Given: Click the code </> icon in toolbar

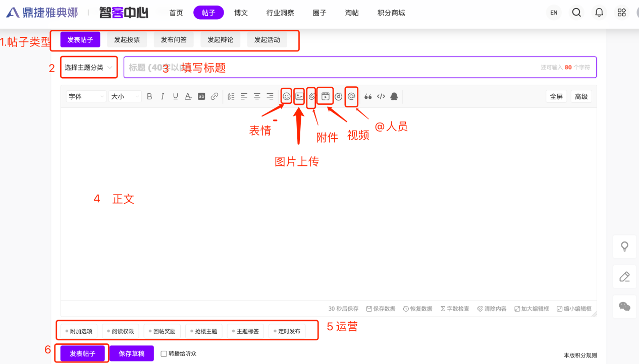Looking at the screenshot, I should [x=381, y=96].
